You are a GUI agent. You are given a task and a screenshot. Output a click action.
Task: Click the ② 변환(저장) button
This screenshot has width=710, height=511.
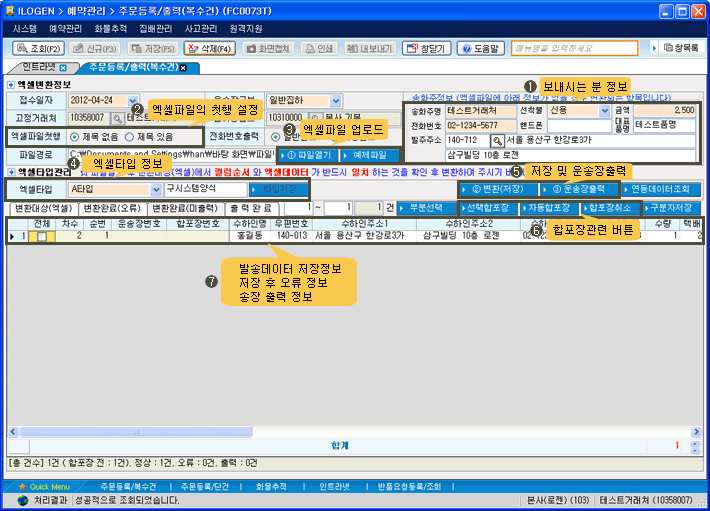495,189
